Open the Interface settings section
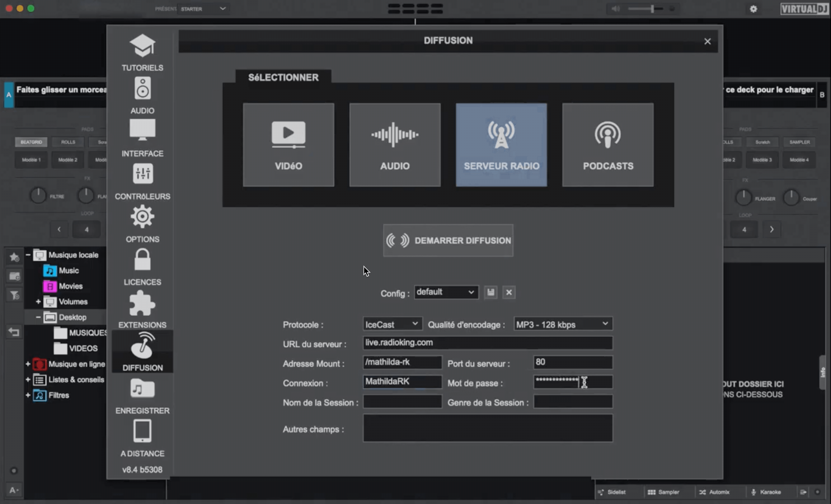 tap(142, 138)
